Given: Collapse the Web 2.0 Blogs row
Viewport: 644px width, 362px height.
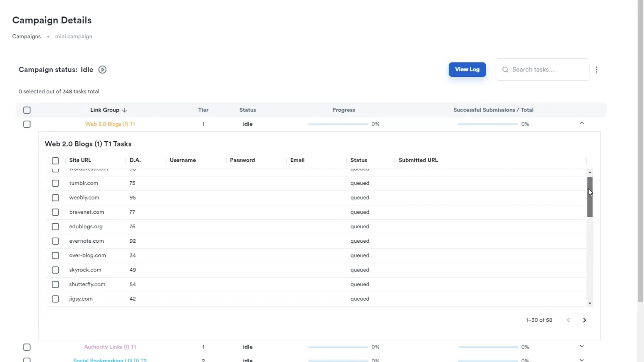Looking at the screenshot, I should click(x=582, y=123).
